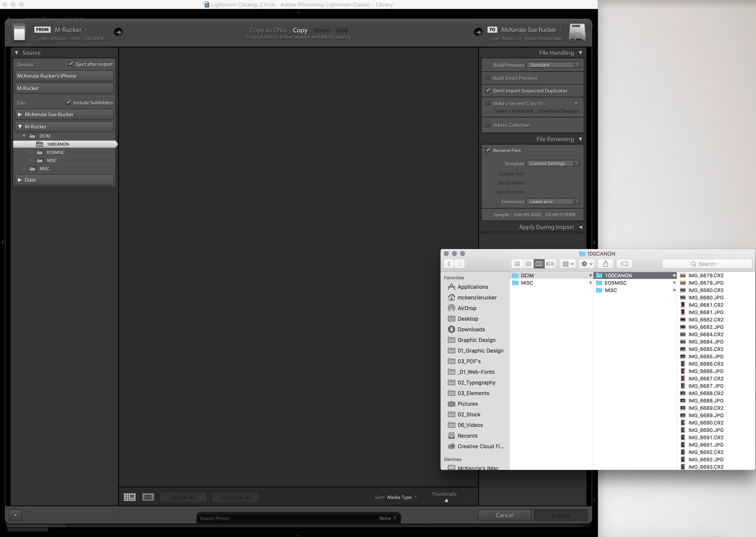Open the Build Previews dropdown
Screen dimensions: 756x537
pyautogui.click(x=553, y=65)
